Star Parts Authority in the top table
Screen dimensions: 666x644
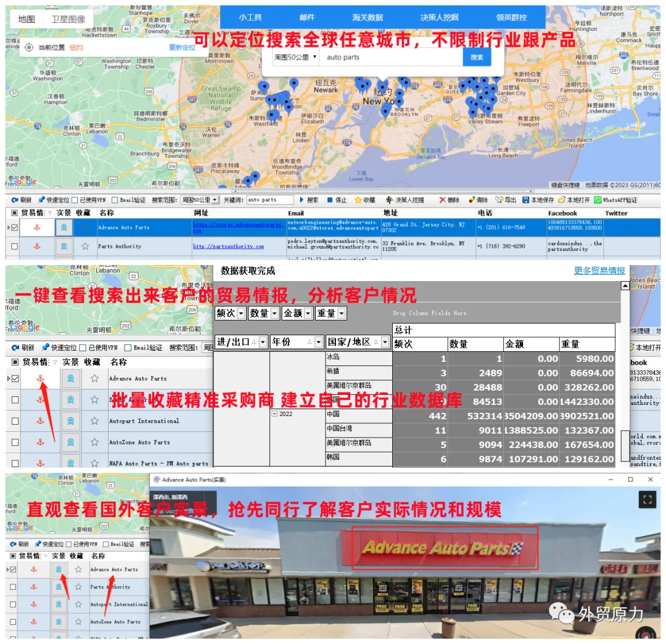click(85, 247)
